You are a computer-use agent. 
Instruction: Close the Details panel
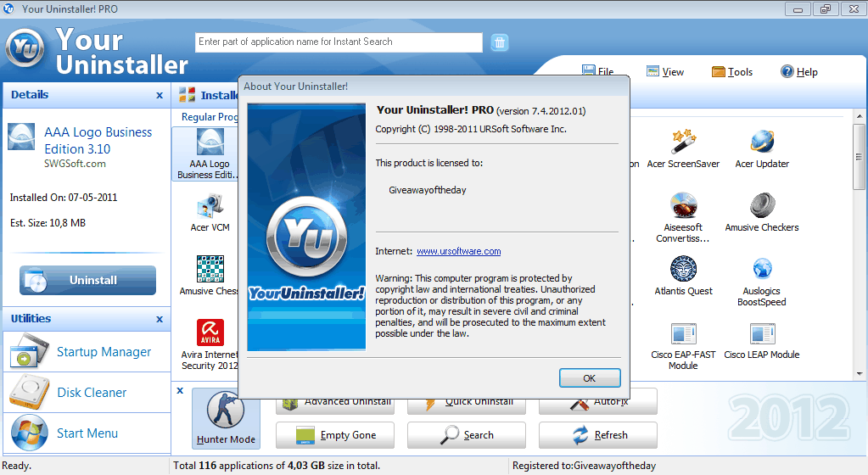click(160, 95)
